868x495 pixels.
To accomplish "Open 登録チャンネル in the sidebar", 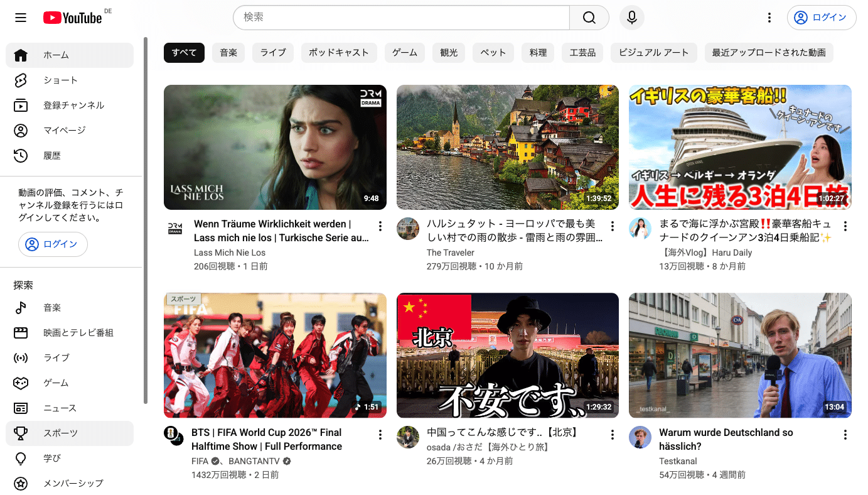I will click(x=70, y=106).
